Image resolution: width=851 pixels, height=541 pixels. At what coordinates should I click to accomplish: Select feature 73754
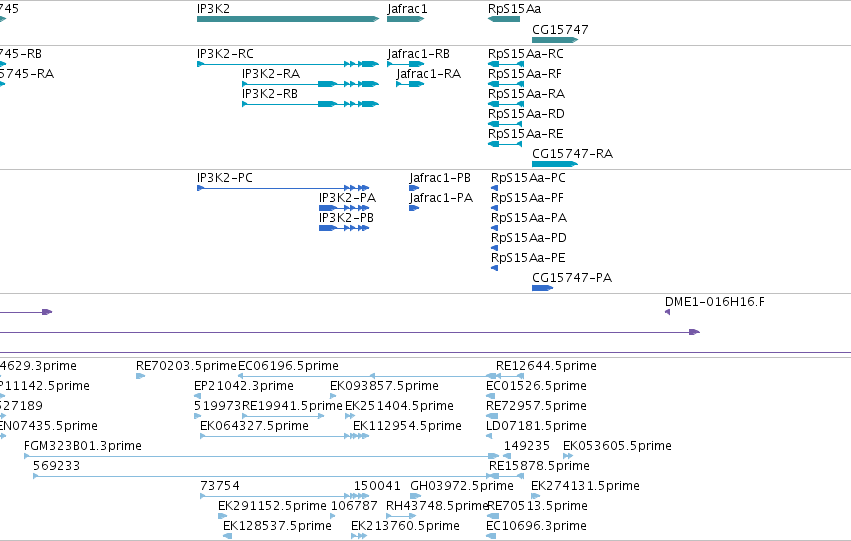(277, 497)
